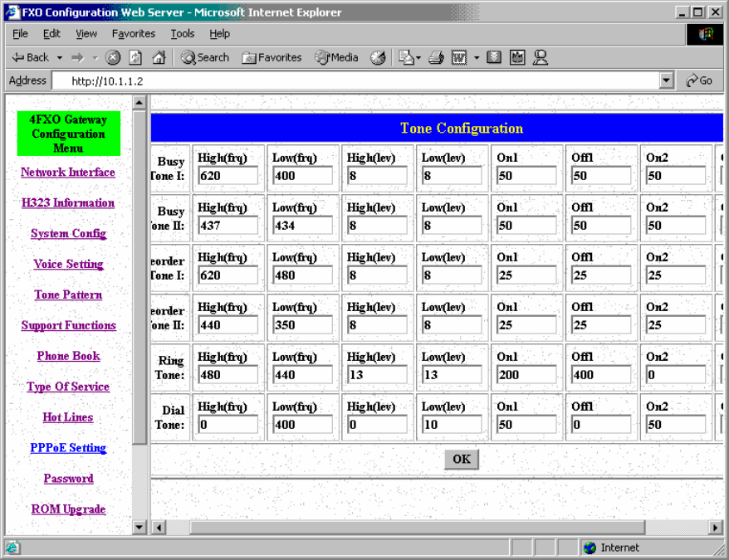Image resolution: width=729 pixels, height=560 pixels.
Task: Open the Back button history dropdown arrow
Action: point(60,58)
